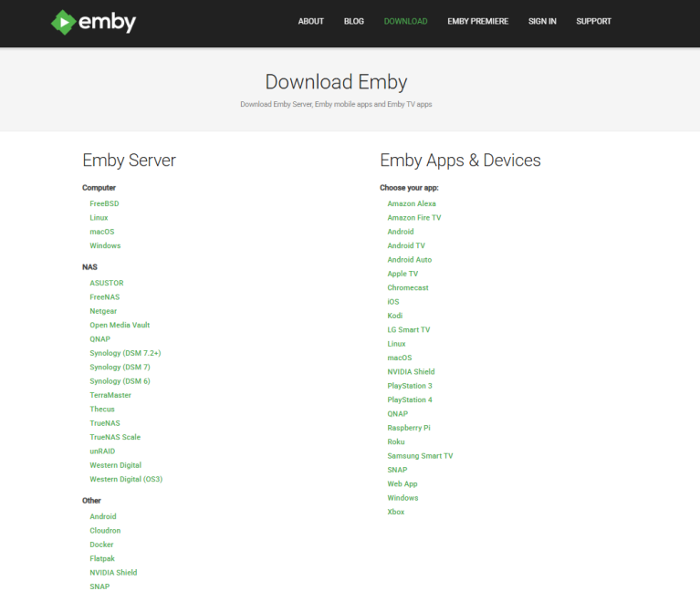Image resolution: width=700 pixels, height=612 pixels.
Task: Click the Kodi link
Action: point(394,316)
